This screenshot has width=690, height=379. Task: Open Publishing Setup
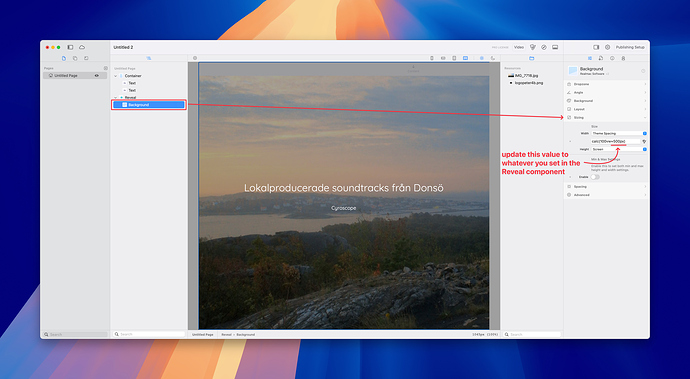tap(630, 47)
